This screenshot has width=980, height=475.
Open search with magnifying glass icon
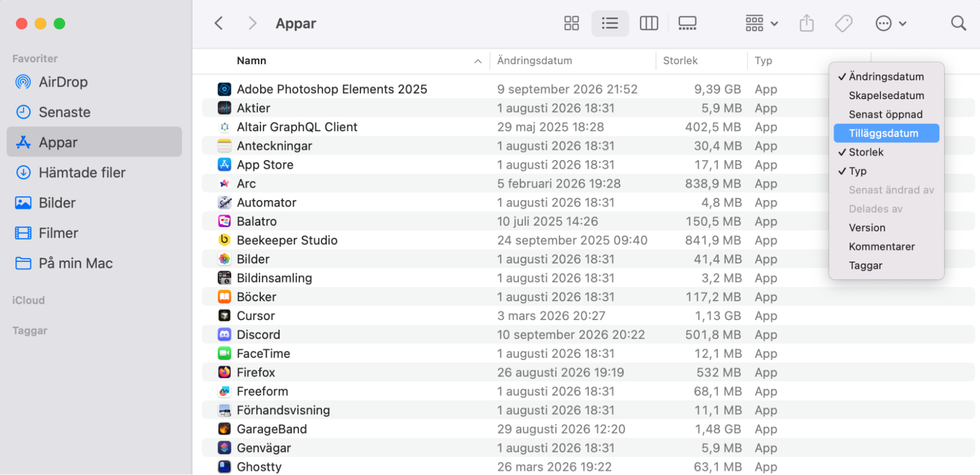pos(958,23)
